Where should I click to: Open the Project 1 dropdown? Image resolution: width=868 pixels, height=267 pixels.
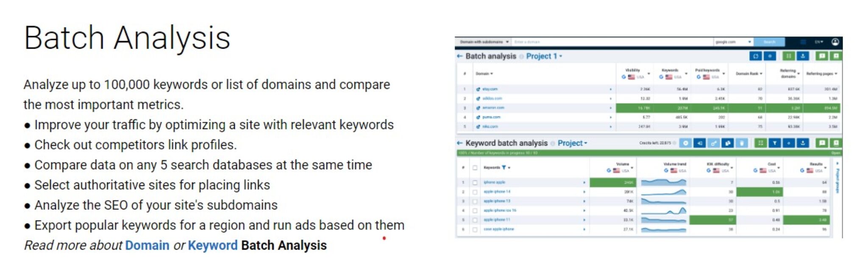tap(544, 56)
